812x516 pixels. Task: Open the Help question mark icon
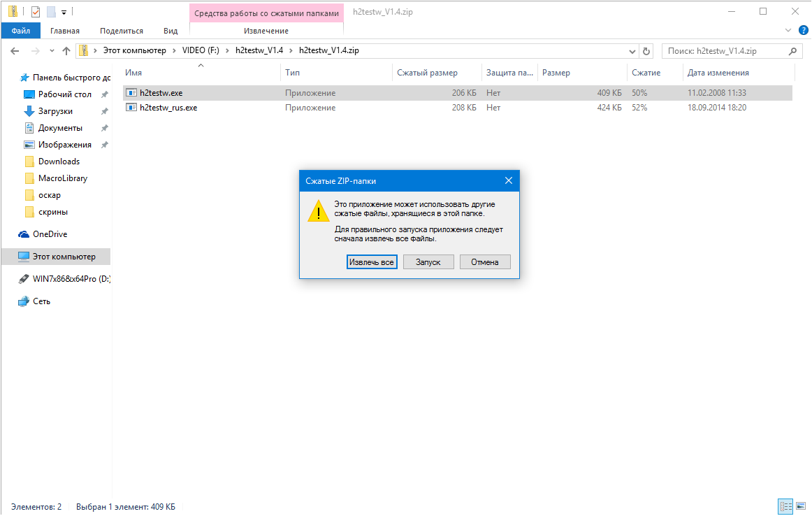pyautogui.click(x=804, y=31)
